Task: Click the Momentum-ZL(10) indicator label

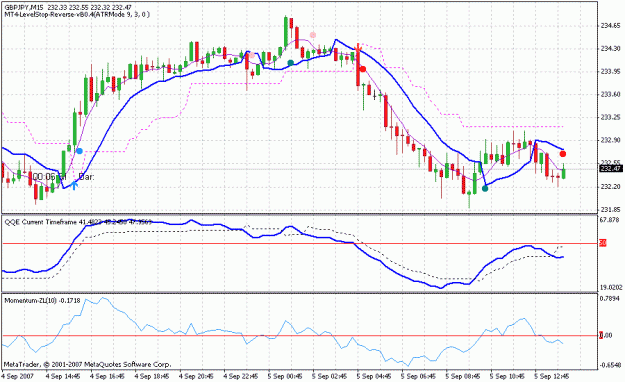Action: tap(42, 301)
